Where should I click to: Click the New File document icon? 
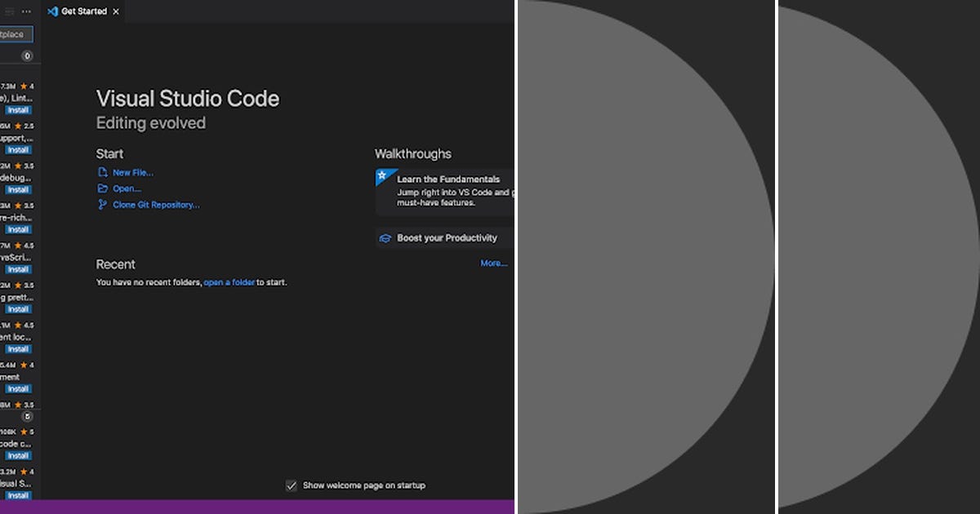pos(103,173)
